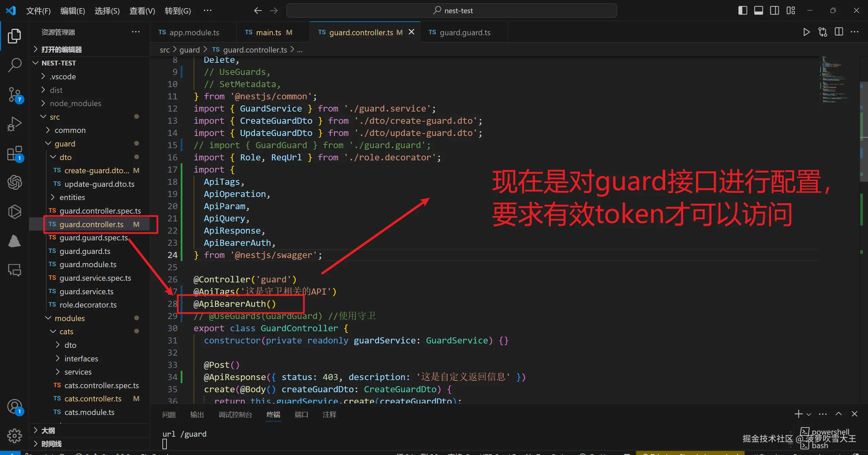Image resolution: width=868 pixels, height=455 pixels.
Task: Open the Accounts icon in the activity bar
Action: click(14, 407)
